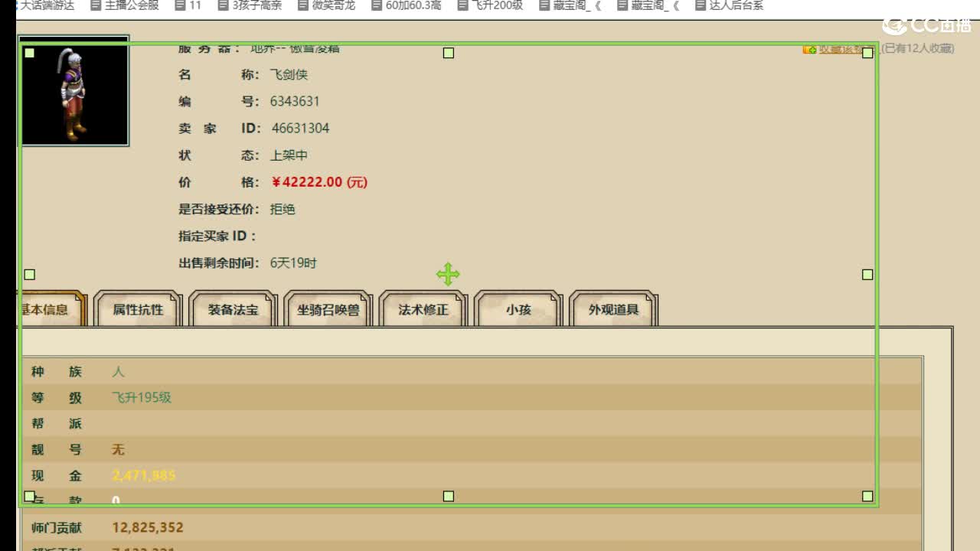Select the 小孩 tab
980x551 pixels.
518,310
